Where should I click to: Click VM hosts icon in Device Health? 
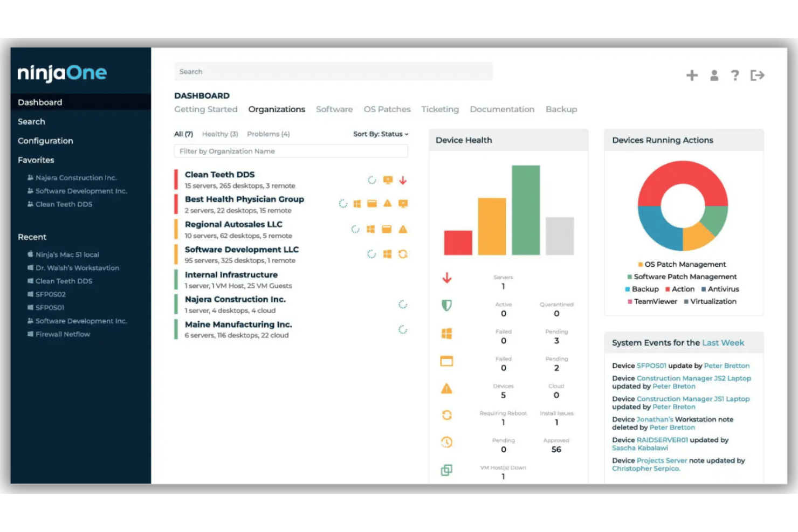tap(446, 470)
